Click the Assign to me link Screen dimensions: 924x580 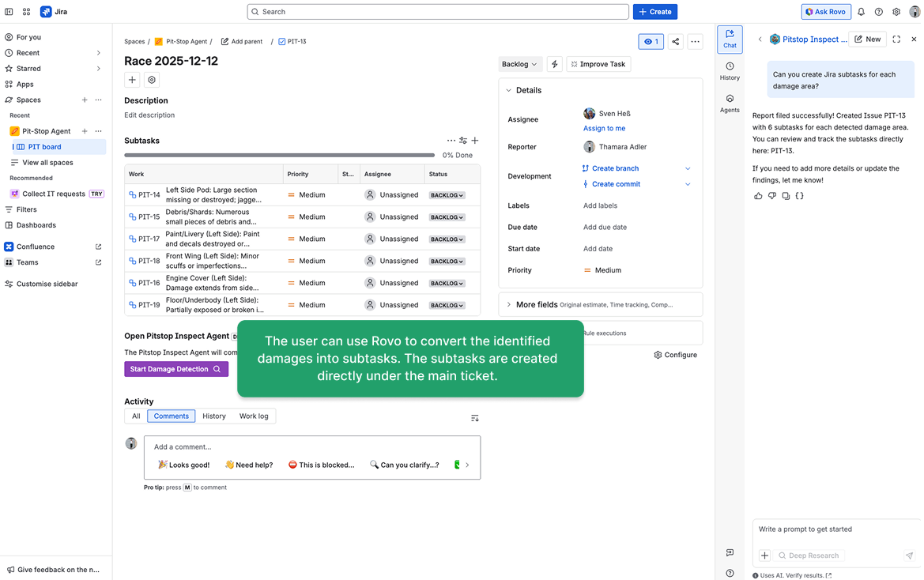coord(604,128)
